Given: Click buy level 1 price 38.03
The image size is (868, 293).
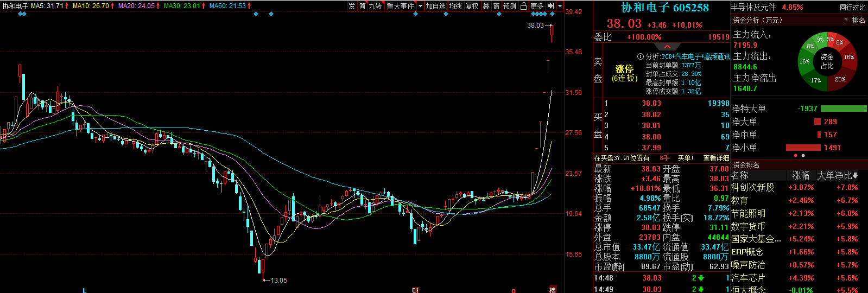Looking at the screenshot, I should coord(651,103).
